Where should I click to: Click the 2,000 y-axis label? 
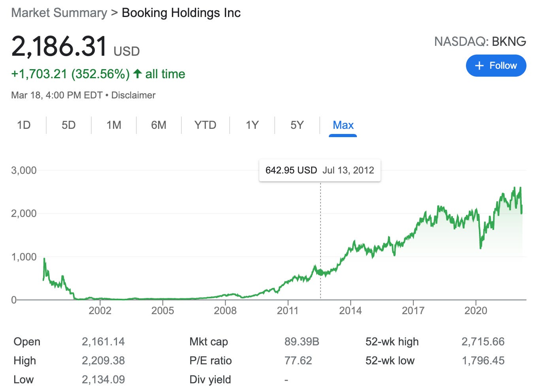coord(24,213)
